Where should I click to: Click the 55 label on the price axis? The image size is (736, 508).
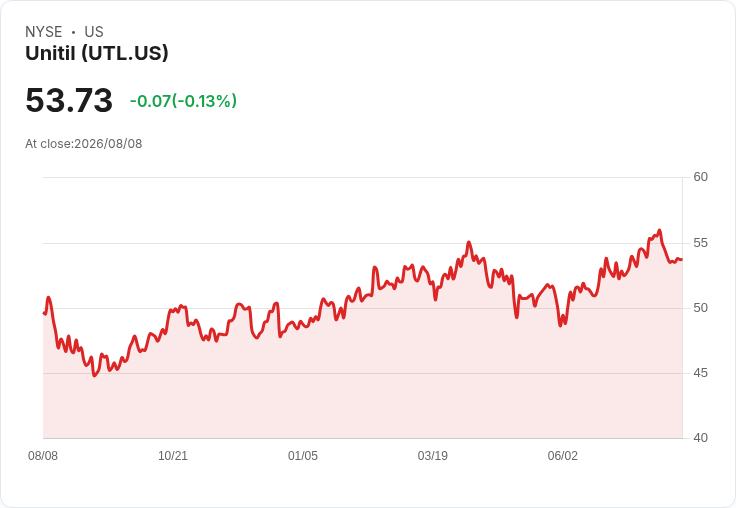[x=700, y=243]
